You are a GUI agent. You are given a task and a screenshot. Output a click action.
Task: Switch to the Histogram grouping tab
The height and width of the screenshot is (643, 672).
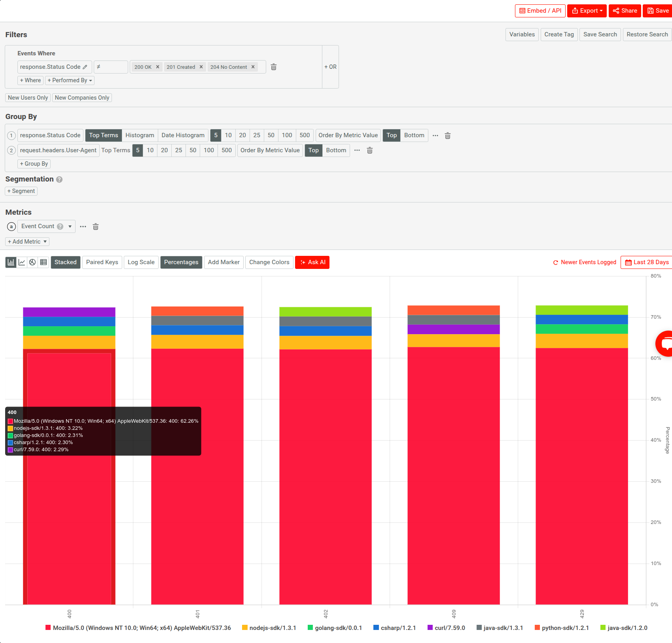pyautogui.click(x=140, y=135)
